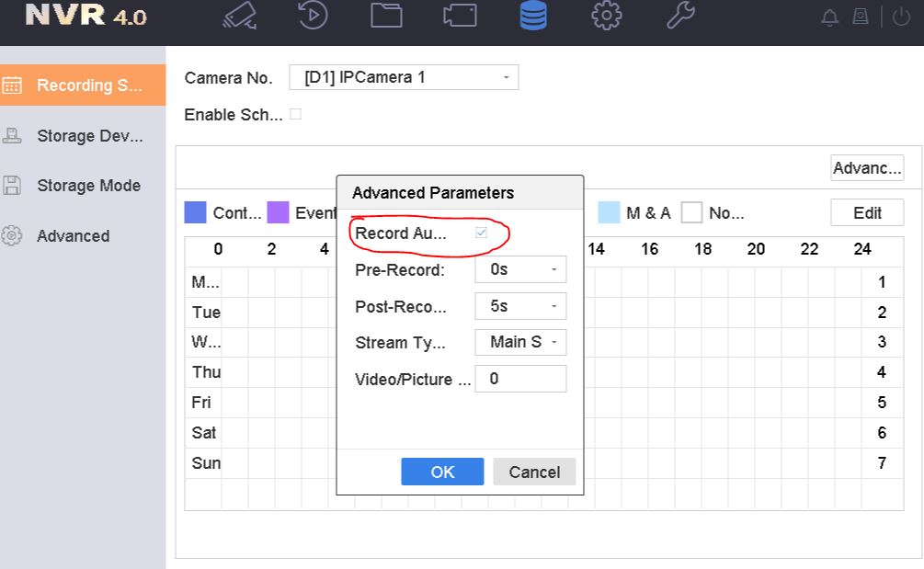This screenshot has width=924, height=569.
Task: Open the Maintenance wrench icon
Action: (x=680, y=17)
